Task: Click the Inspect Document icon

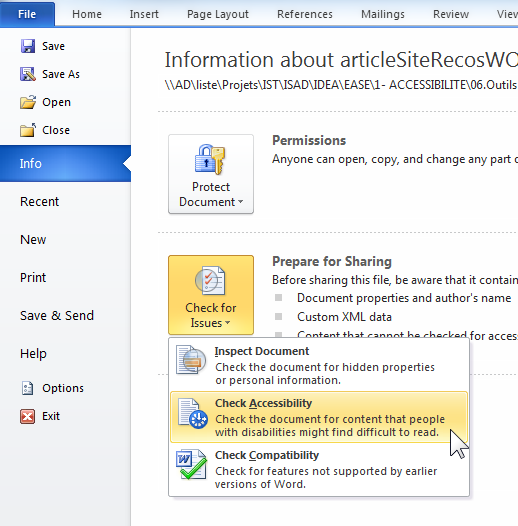Action: coord(191,360)
